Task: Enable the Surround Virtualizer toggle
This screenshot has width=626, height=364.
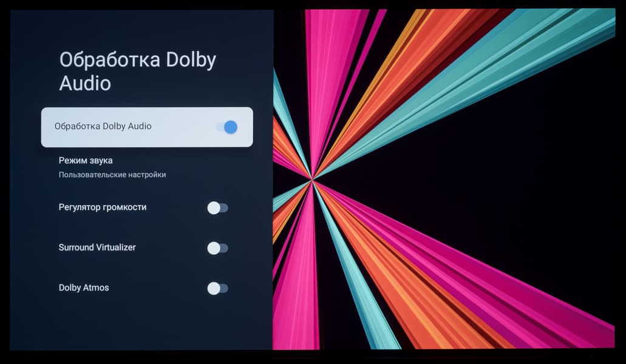Action: coord(217,248)
